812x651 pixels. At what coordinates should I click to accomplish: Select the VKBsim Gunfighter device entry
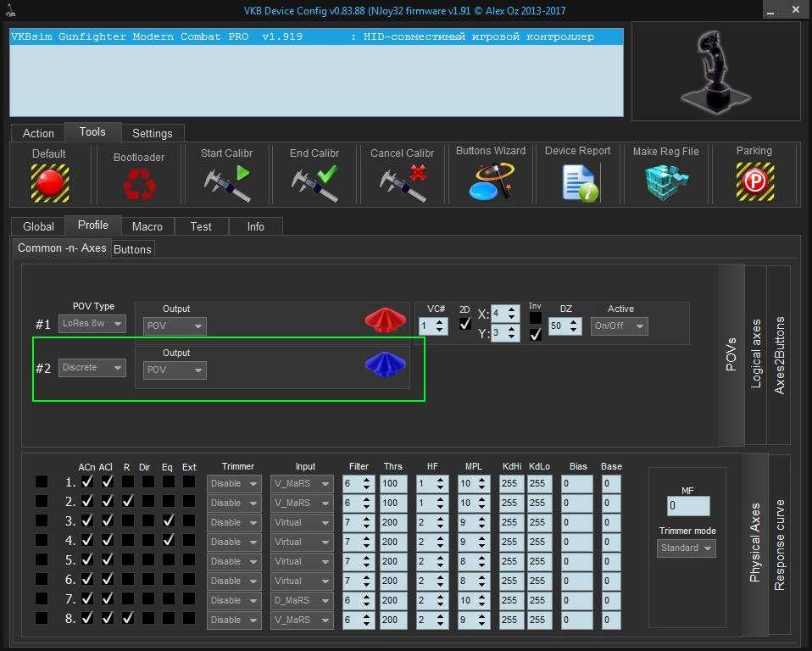point(316,36)
